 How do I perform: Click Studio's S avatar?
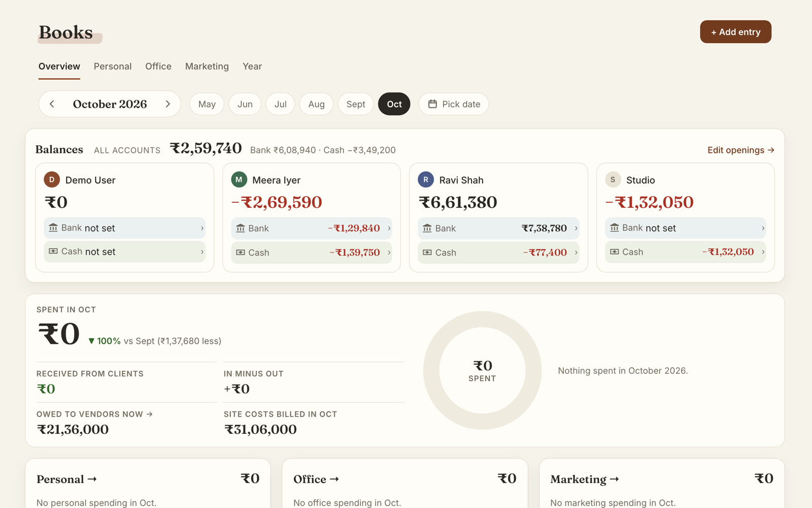point(613,180)
